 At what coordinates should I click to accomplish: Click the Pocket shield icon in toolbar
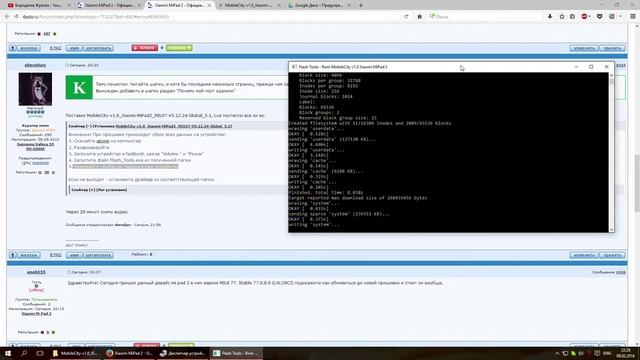(x=599, y=17)
